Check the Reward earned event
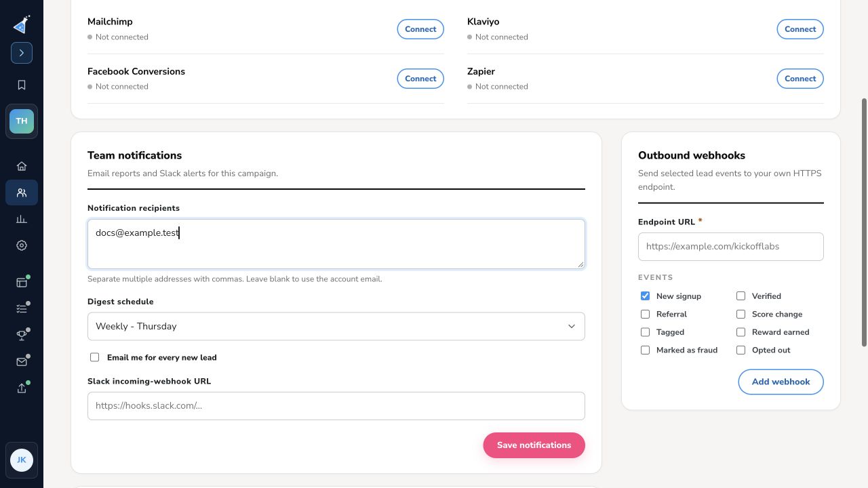 pos(741,332)
